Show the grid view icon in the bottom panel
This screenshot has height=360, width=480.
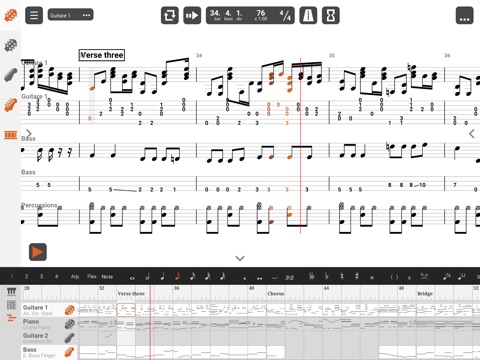(11, 305)
